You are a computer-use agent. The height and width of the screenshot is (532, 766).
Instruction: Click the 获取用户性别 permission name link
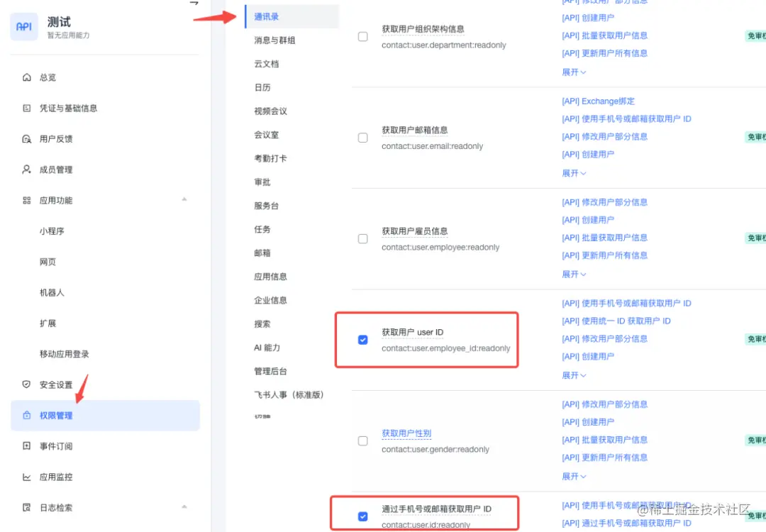click(406, 433)
